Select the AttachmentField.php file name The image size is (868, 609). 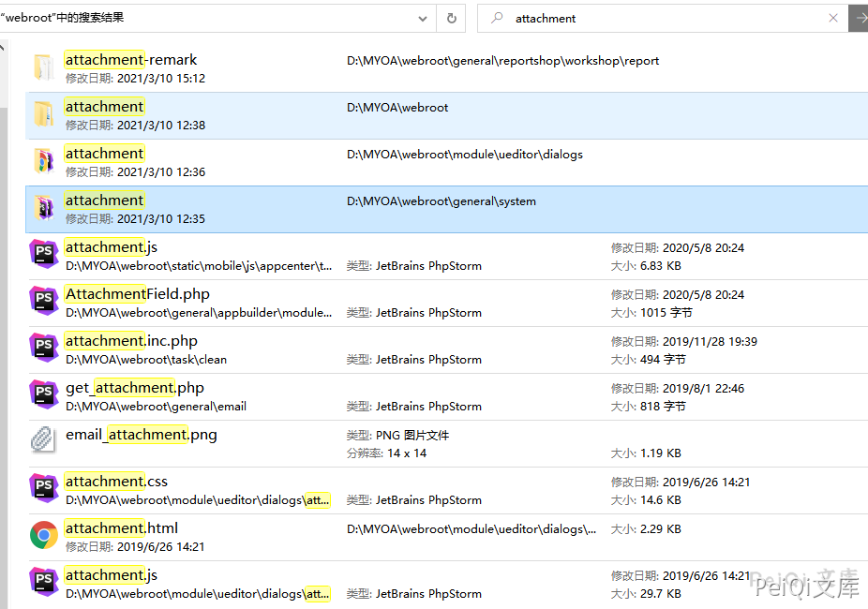pyautogui.click(x=137, y=293)
